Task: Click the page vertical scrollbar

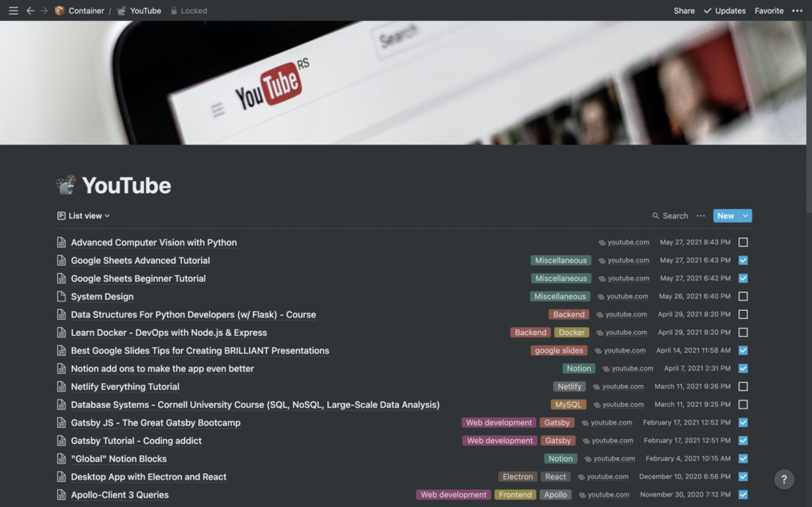Action: (x=809, y=116)
